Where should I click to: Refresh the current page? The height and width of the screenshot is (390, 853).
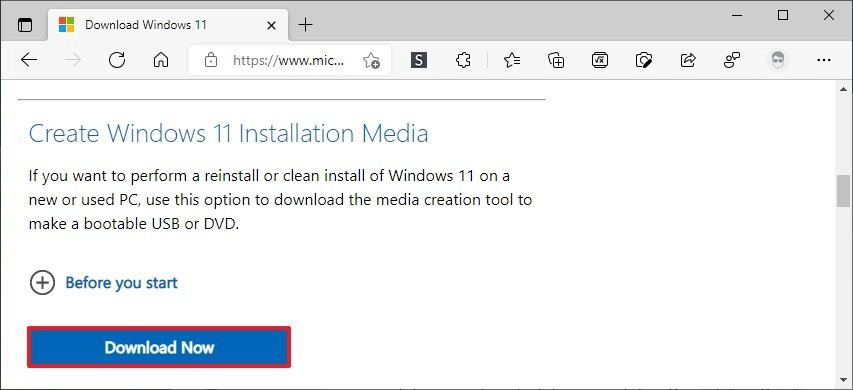tap(117, 60)
